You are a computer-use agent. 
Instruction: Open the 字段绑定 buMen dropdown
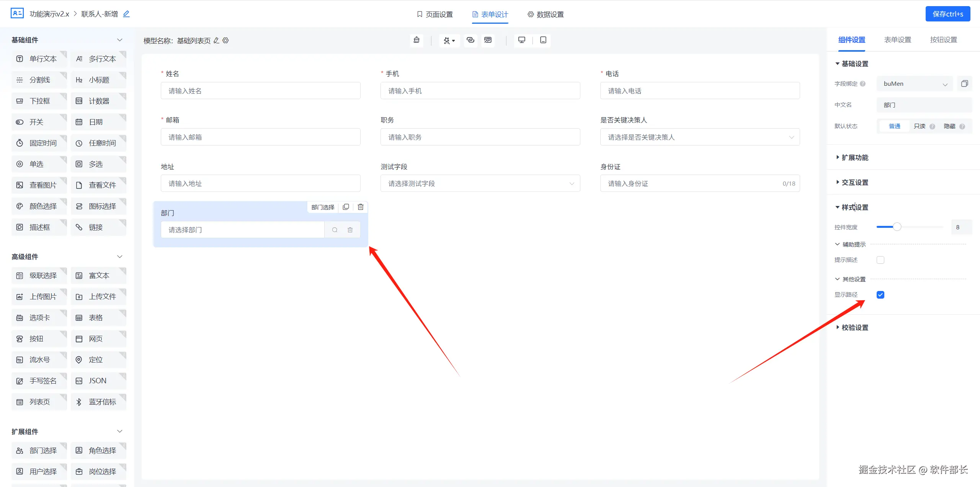(x=915, y=84)
